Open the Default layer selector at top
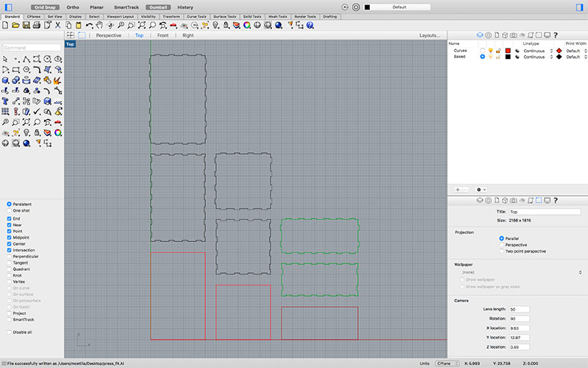Viewport: 588px width, 368px height. click(x=399, y=7)
